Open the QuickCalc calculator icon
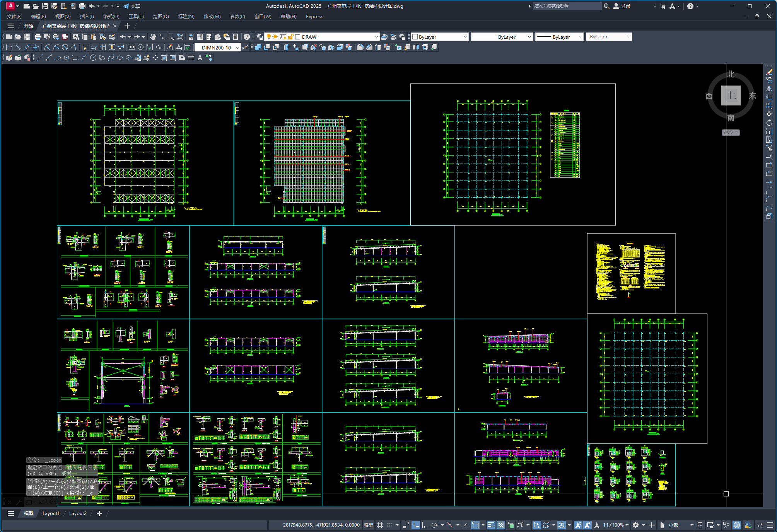777x532 pixels. pos(236,37)
